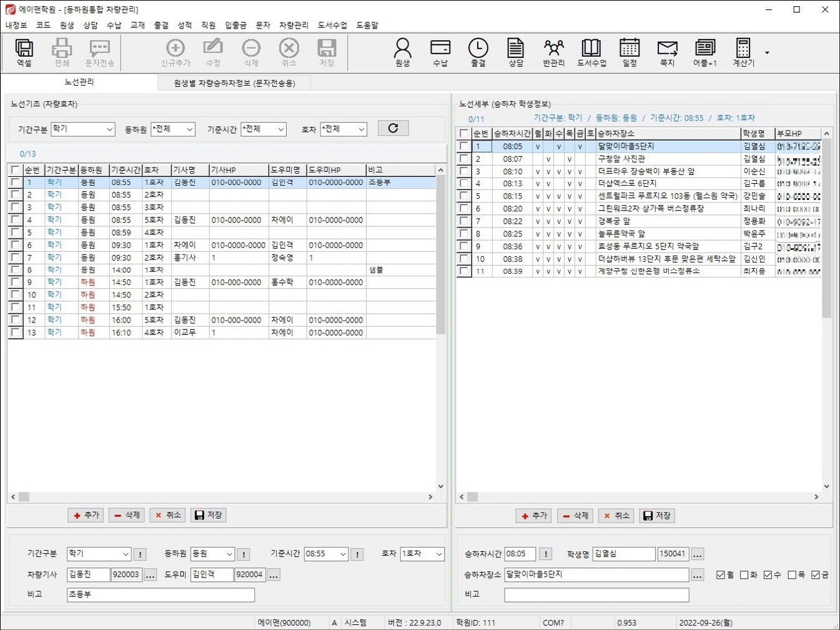The image size is (840, 630).
Task: Select all routes with left header checkbox
Action: tap(15, 170)
